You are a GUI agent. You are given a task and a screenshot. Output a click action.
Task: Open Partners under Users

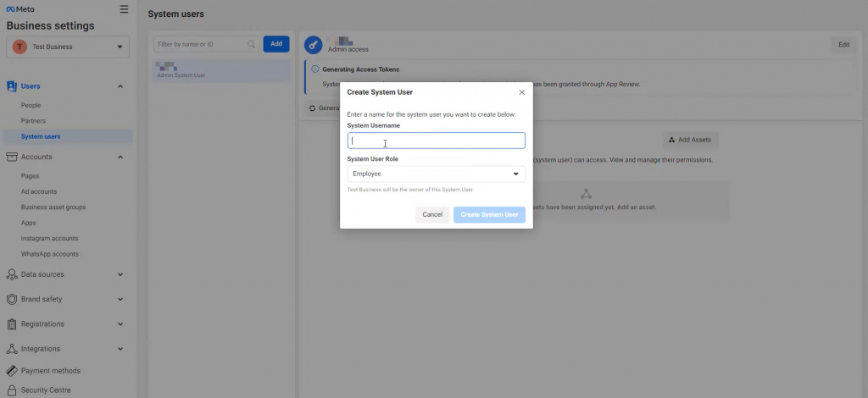tap(33, 120)
